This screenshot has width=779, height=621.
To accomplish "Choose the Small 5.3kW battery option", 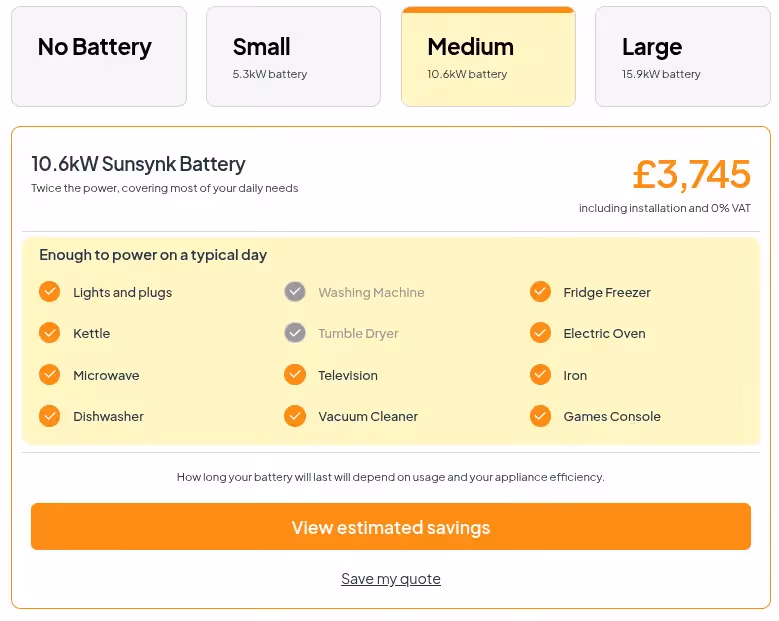I will (293, 57).
